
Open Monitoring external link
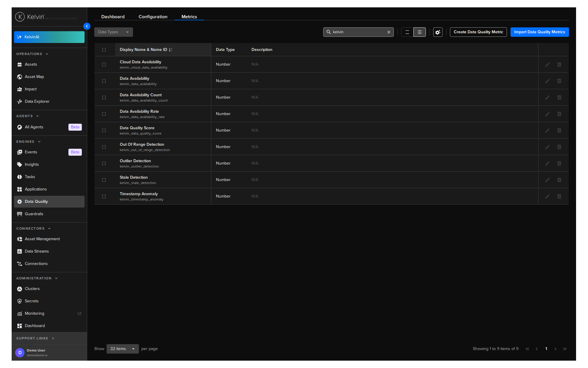point(49,313)
